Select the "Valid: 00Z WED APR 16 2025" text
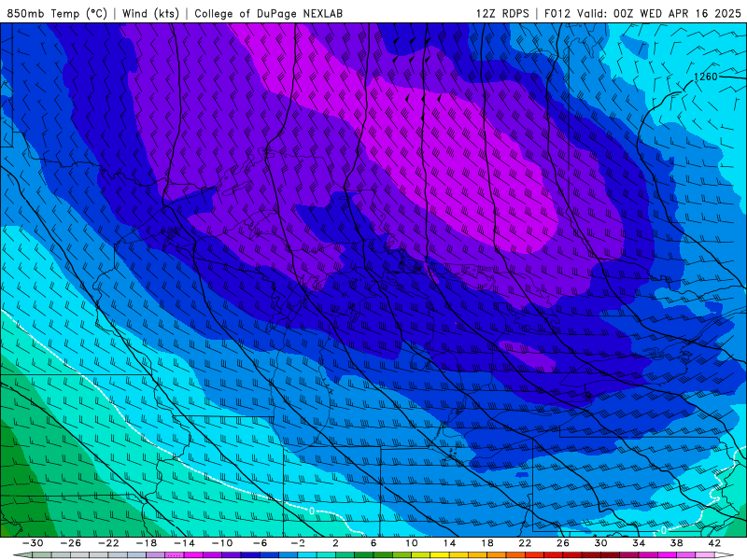The image size is (747, 560). tap(659, 13)
